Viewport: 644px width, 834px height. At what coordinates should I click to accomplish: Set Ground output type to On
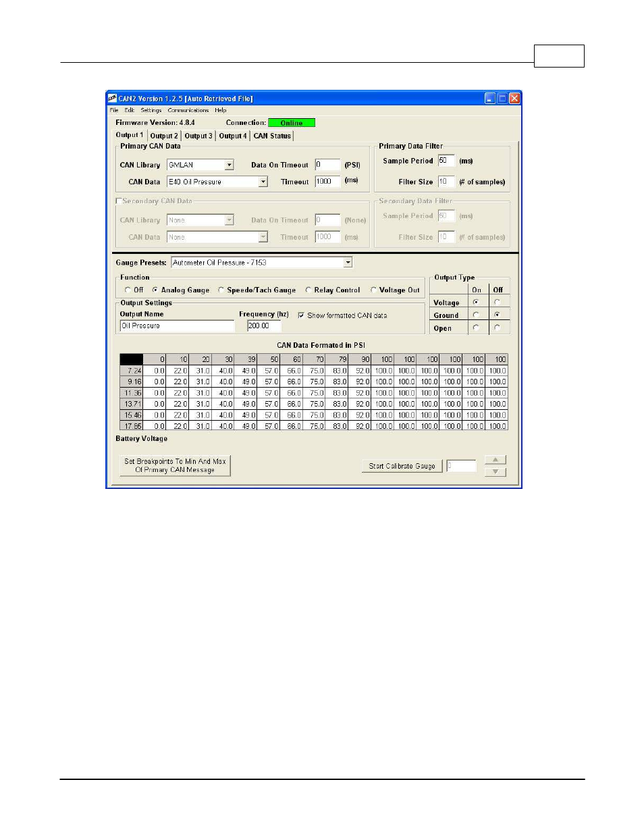click(x=476, y=315)
